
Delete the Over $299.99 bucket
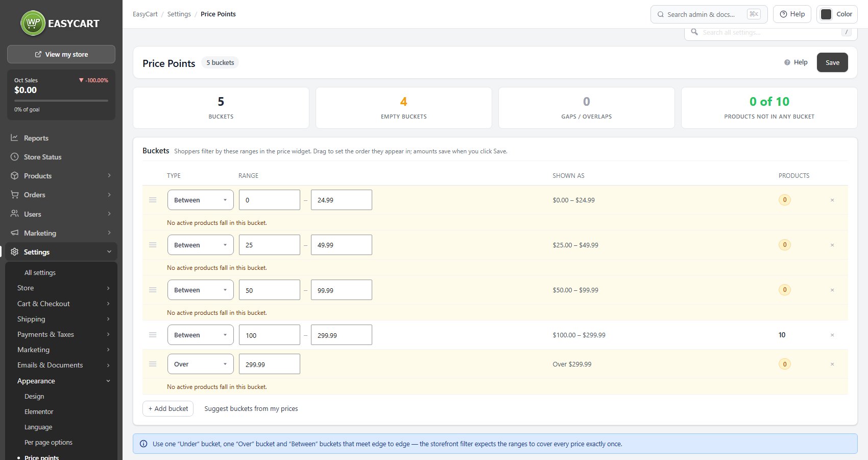coord(832,364)
